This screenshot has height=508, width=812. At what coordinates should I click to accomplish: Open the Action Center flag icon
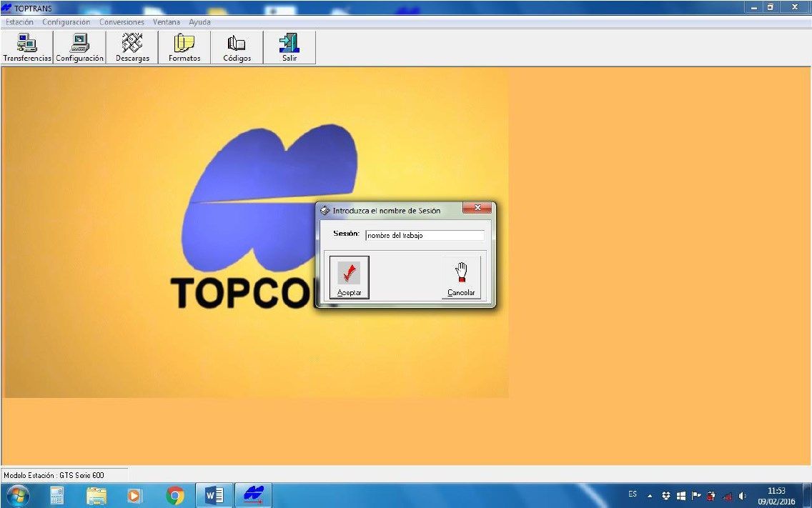(x=696, y=496)
